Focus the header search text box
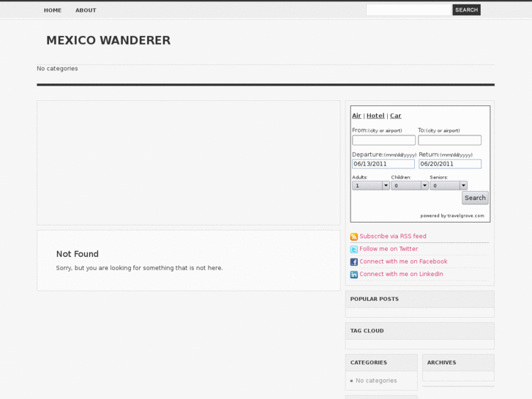The image size is (532, 399). (408, 10)
